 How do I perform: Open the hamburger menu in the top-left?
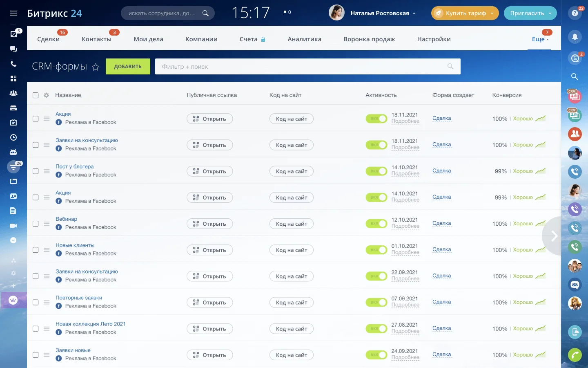(13, 13)
